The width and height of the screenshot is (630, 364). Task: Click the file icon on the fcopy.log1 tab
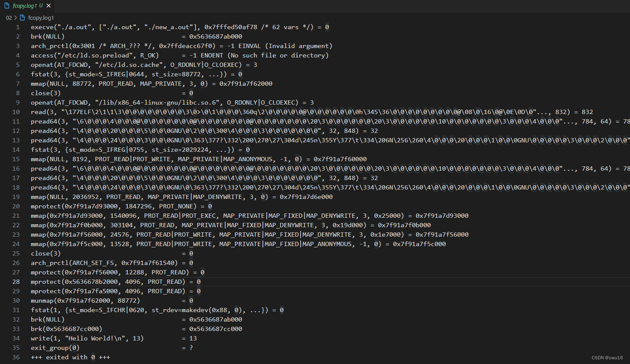(7, 6)
